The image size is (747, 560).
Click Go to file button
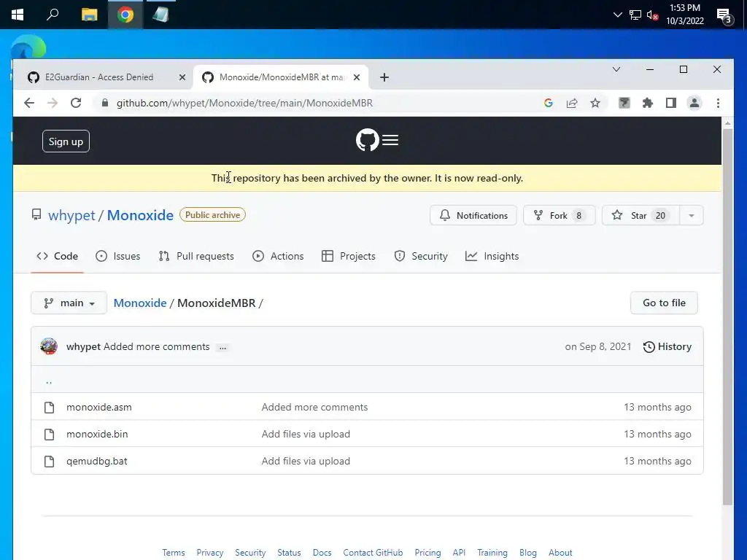pos(664,303)
